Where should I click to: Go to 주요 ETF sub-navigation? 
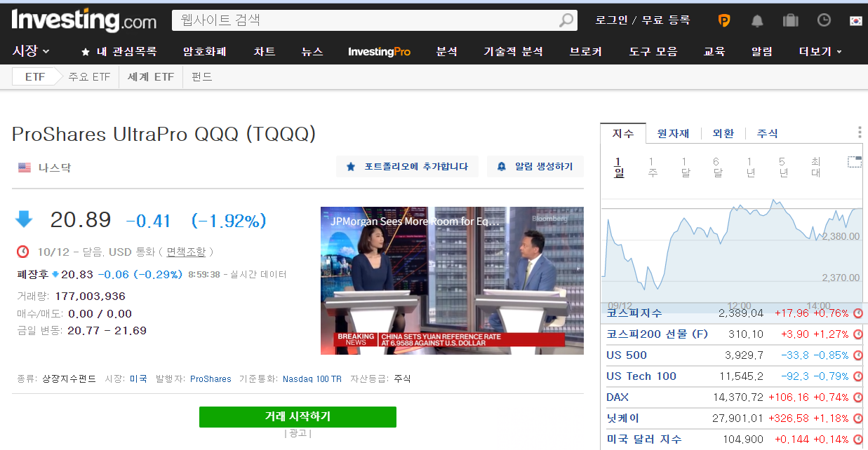tap(89, 77)
